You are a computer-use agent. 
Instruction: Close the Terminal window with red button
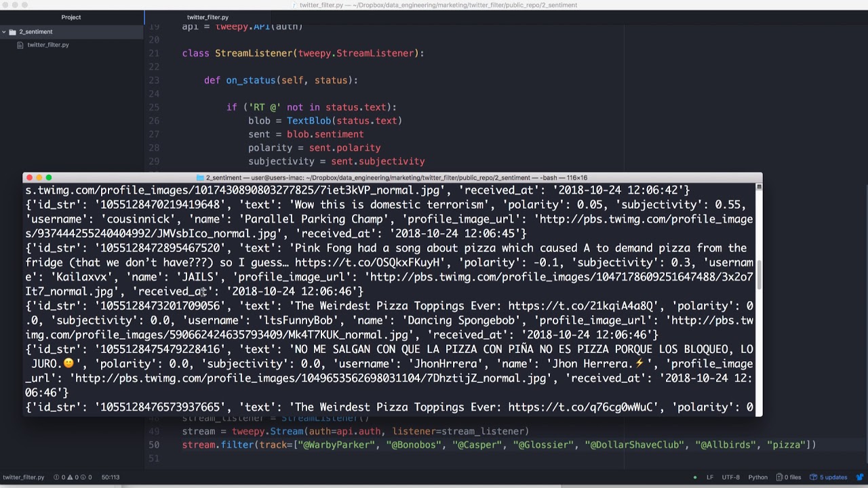29,178
